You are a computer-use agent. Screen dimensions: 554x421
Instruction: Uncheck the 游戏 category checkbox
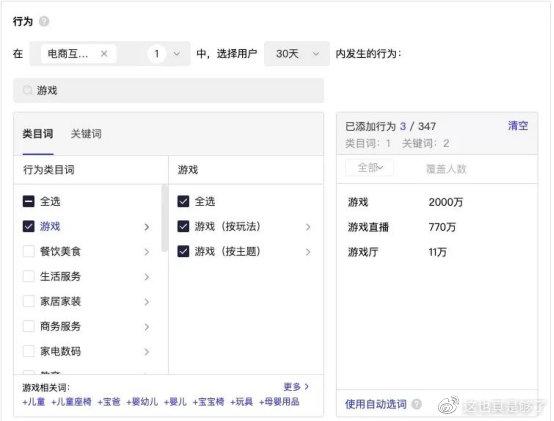29,226
